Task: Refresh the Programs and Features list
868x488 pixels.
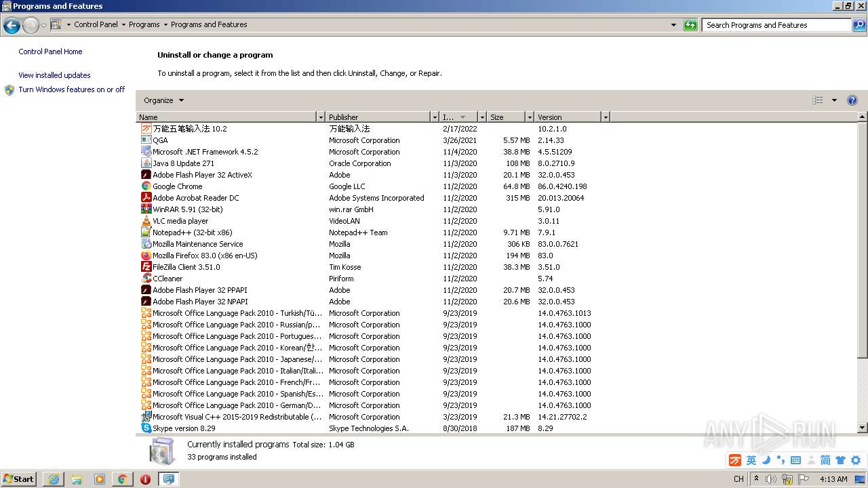Action: [690, 25]
